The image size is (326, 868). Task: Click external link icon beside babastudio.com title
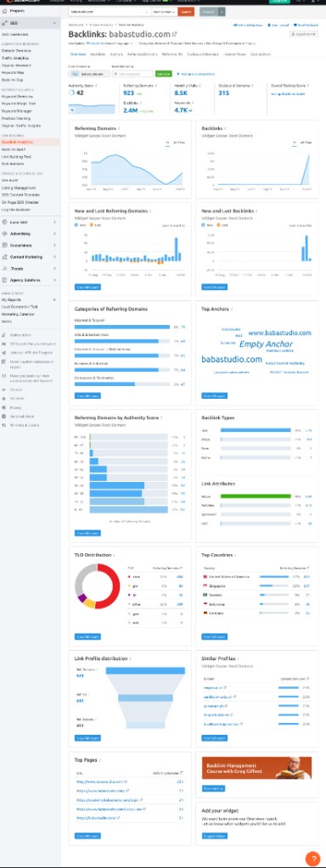pos(175,34)
